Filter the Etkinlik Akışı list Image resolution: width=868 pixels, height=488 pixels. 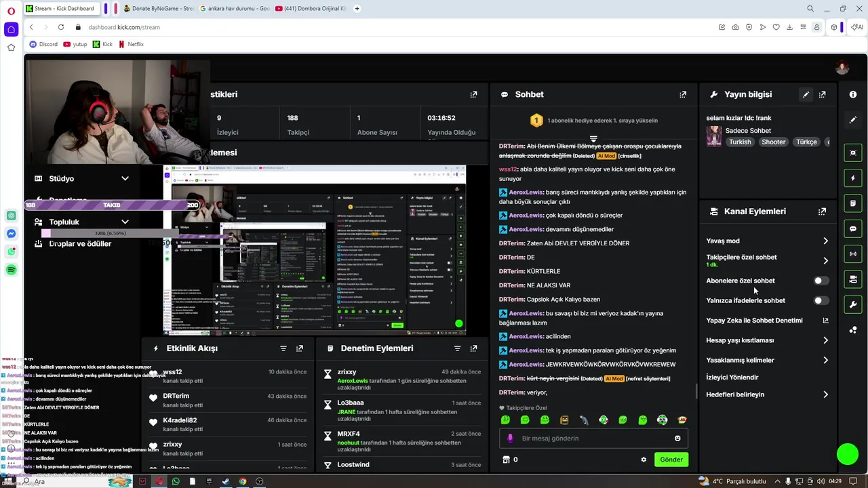(x=283, y=348)
